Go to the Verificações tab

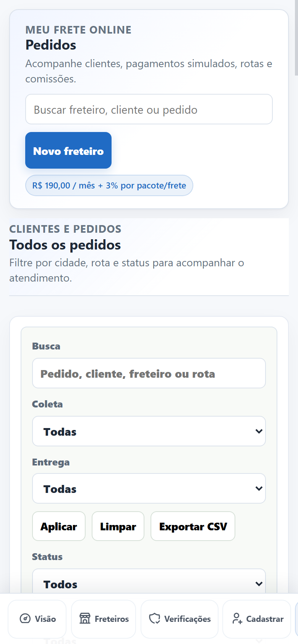(180, 619)
